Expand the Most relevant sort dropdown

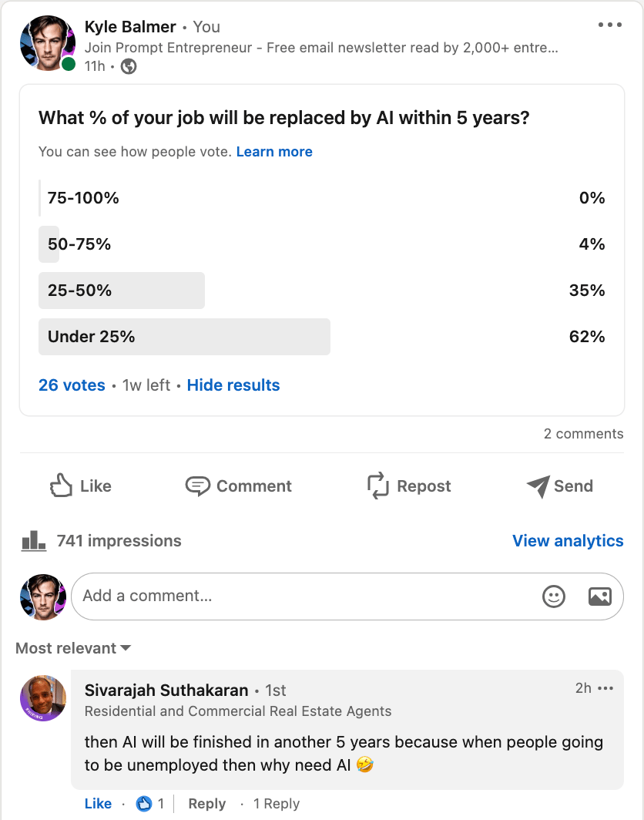(73, 648)
